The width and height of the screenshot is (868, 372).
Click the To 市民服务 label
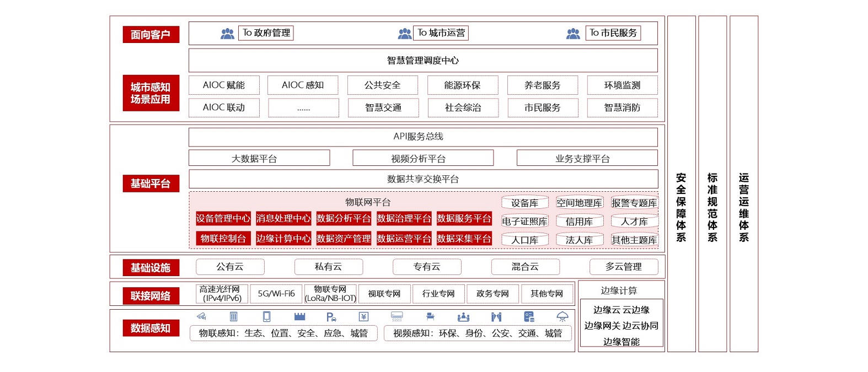pos(613,33)
